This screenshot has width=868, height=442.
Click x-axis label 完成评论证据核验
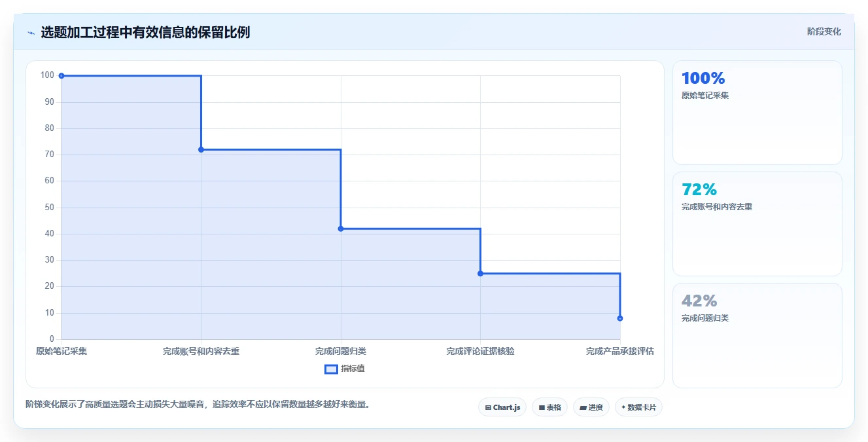pyautogui.click(x=480, y=351)
